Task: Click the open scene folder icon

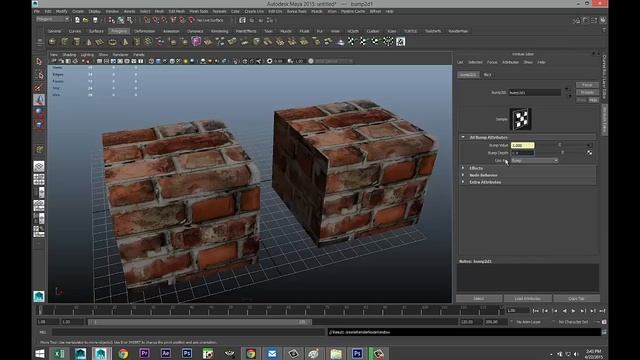Action: coord(85,20)
